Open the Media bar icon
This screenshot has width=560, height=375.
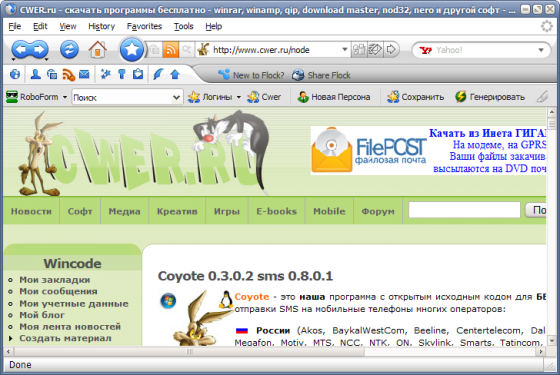[x=52, y=74]
